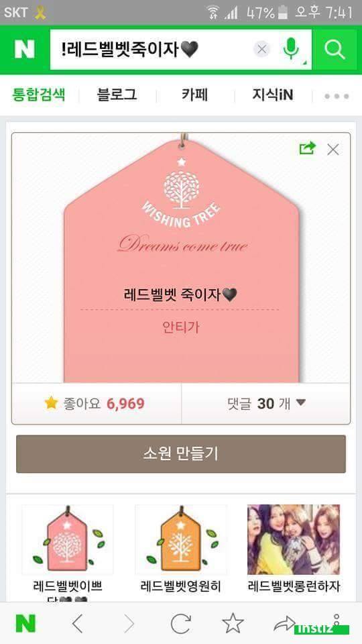This screenshot has width=362, height=644.
Task: Start voice search with microphone icon
Action: point(290,49)
